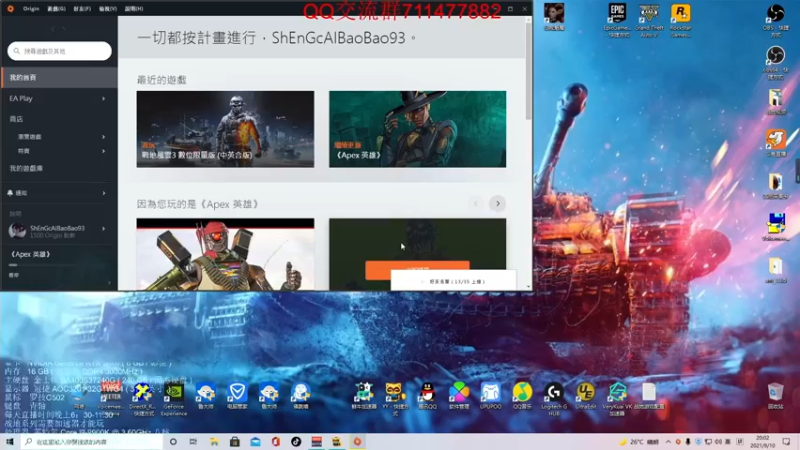This screenshot has height=450, width=800.
Task: Open the second OBS shortcut below the first
Action: [776, 62]
